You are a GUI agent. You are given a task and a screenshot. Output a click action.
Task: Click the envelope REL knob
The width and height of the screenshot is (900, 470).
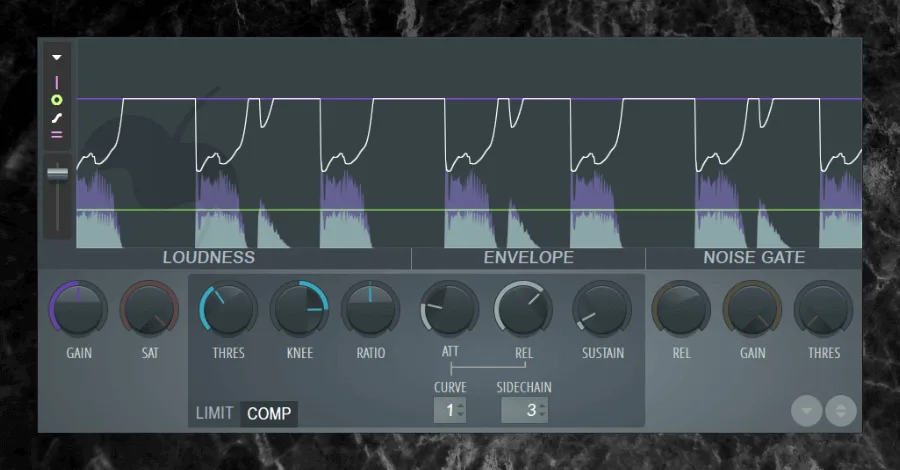pyautogui.click(x=523, y=309)
